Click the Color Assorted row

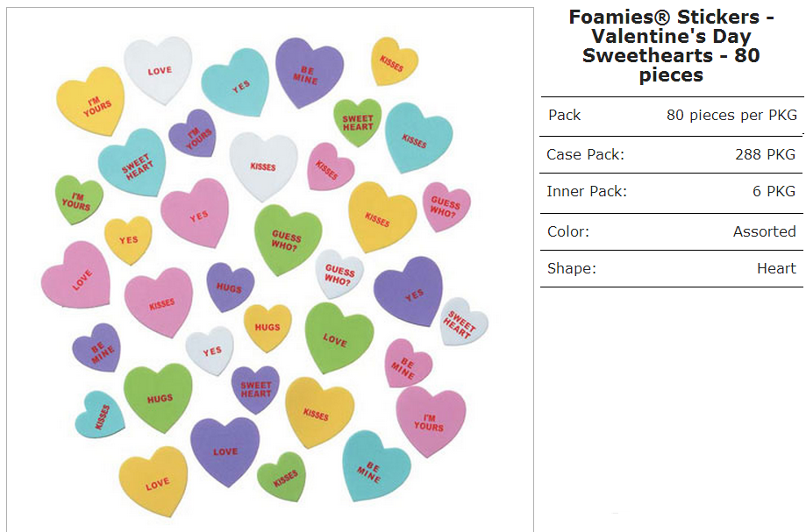pos(671,231)
